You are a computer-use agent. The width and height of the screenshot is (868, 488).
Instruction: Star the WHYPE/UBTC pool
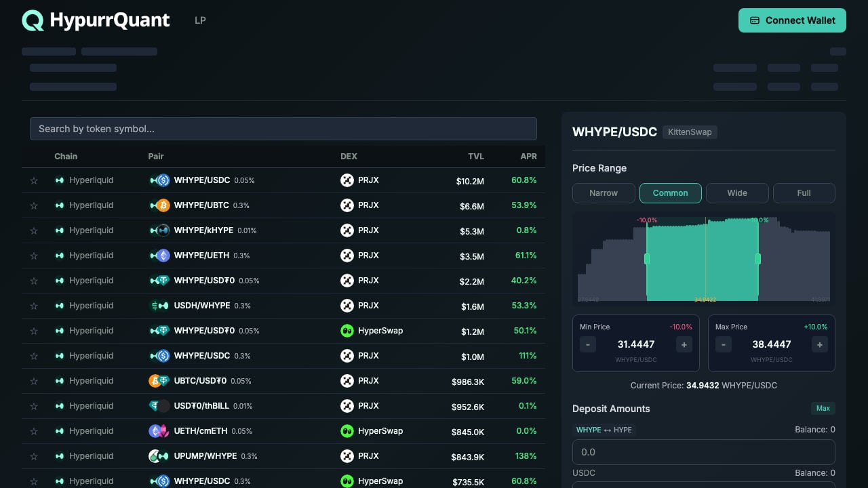[34, 206]
